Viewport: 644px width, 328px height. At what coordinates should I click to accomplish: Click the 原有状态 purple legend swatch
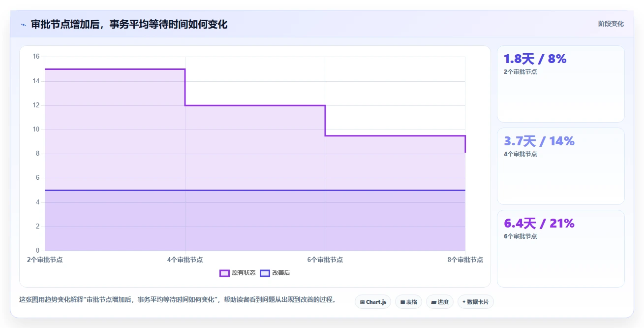[225, 273]
